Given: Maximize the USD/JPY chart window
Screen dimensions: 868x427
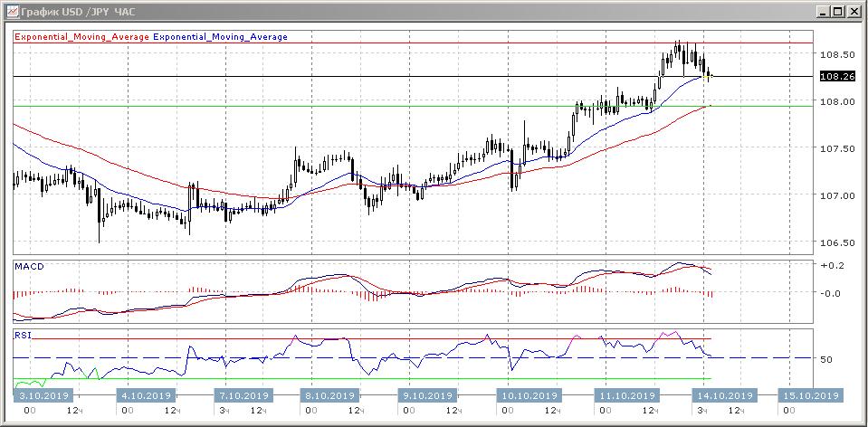Looking at the screenshot, I should pos(837,12).
